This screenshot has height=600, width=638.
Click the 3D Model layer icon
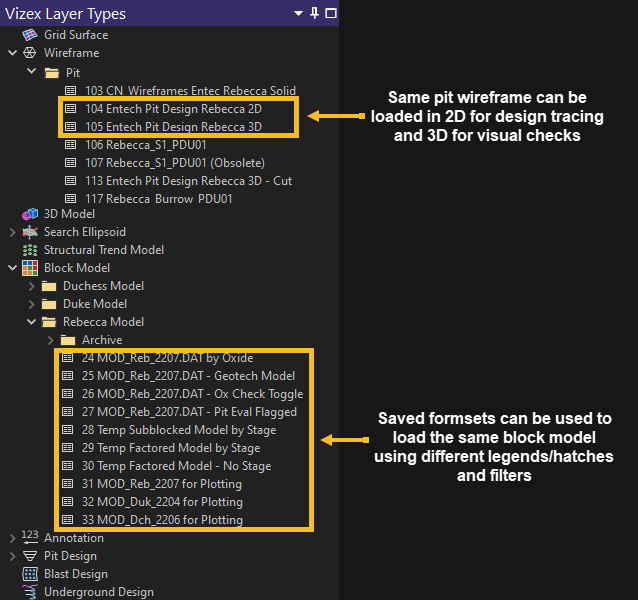tap(29, 214)
